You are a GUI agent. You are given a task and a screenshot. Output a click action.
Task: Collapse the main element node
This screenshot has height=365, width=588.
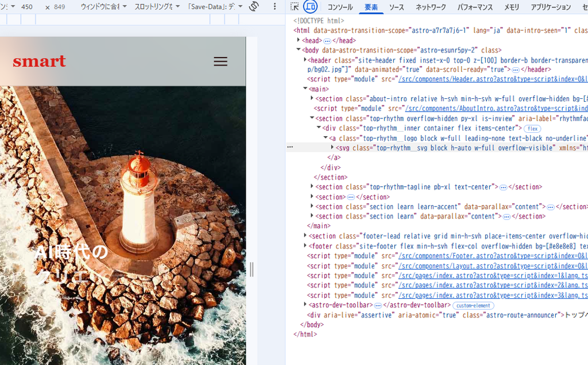305,89
